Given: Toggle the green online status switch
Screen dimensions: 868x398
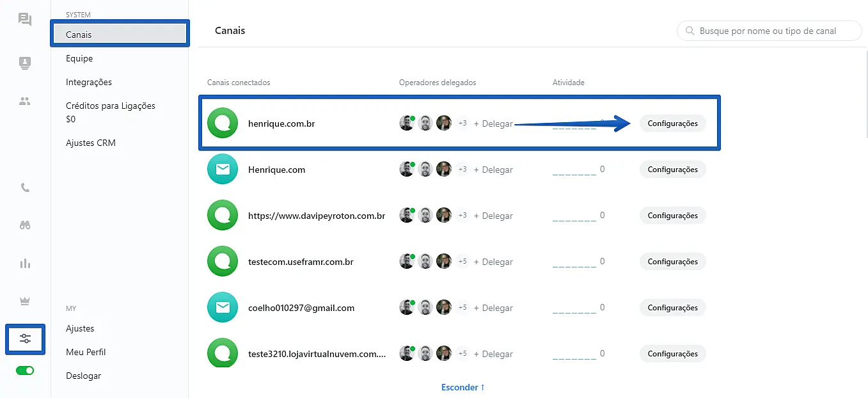Looking at the screenshot, I should pos(25,370).
